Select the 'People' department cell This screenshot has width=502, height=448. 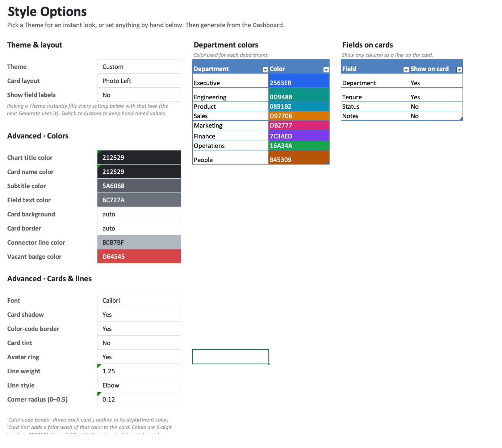[230, 157]
